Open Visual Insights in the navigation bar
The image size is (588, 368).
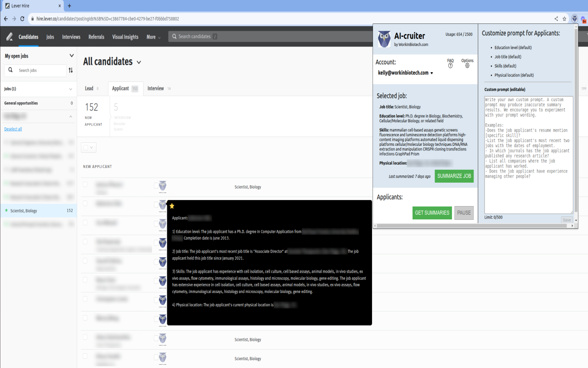(x=125, y=37)
